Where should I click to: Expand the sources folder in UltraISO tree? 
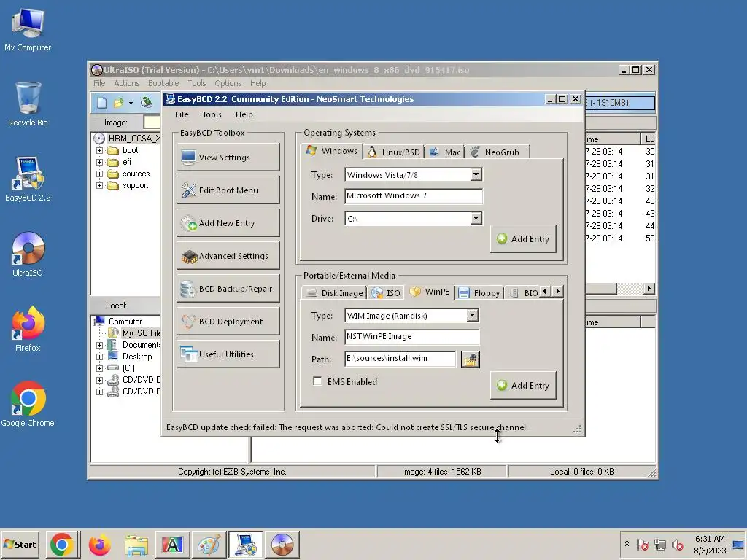pos(99,174)
